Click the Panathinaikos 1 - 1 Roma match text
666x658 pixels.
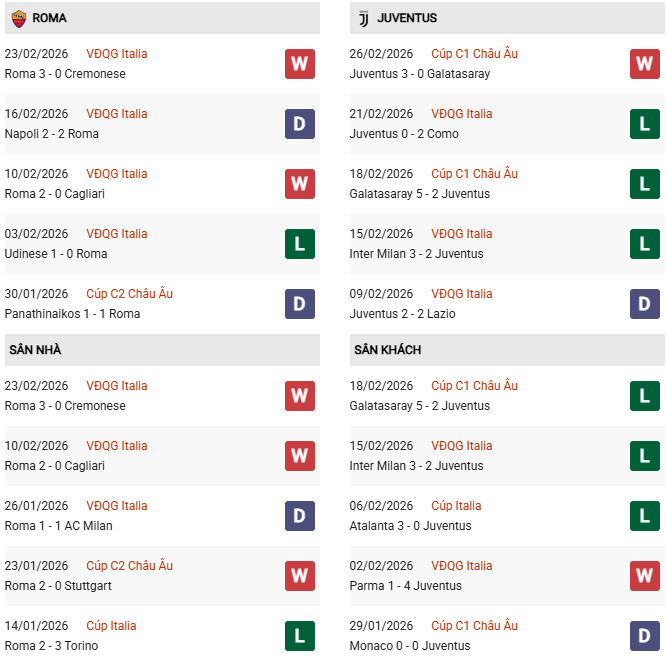tap(72, 314)
